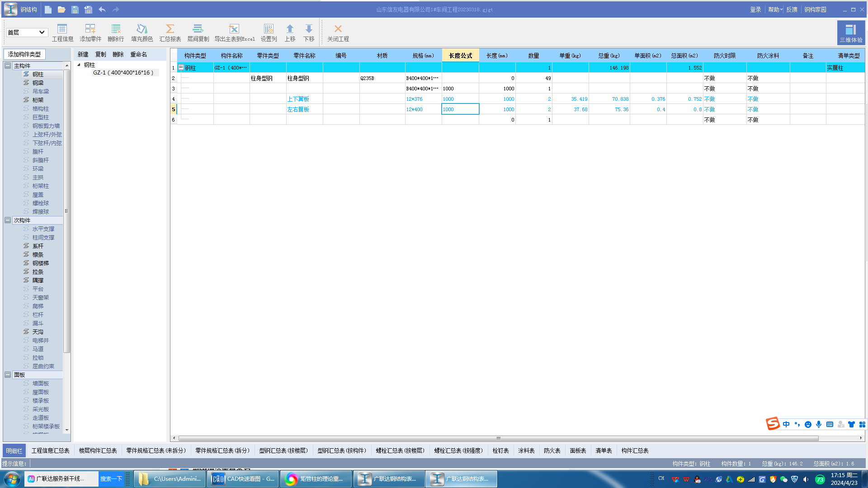This screenshot has height=488, width=868.
Task: Open the 汇总报表 summary report
Action: click(170, 33)
